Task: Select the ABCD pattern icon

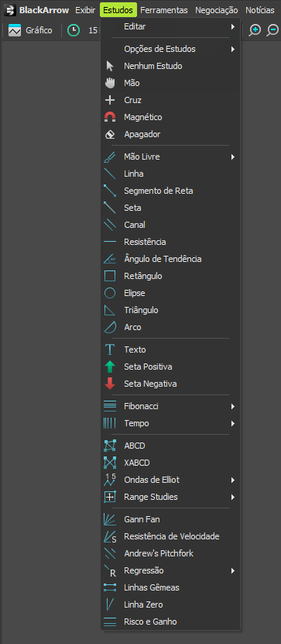Action: [109, 446]
